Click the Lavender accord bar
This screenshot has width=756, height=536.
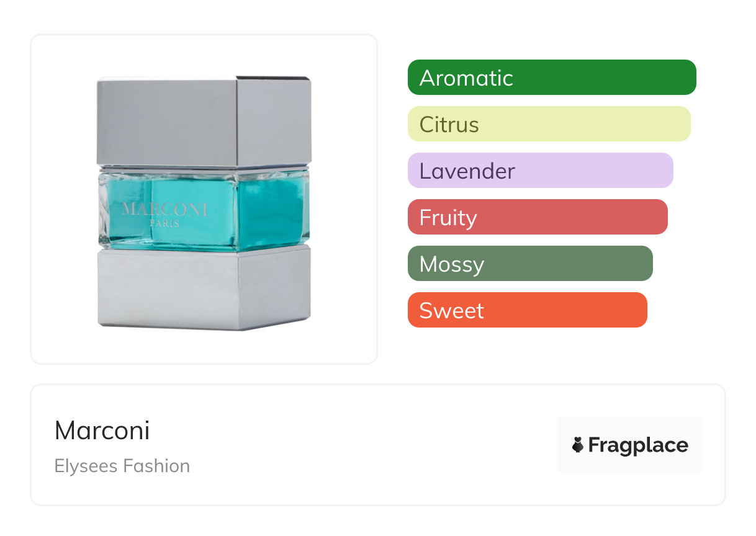tap(540, 171)
